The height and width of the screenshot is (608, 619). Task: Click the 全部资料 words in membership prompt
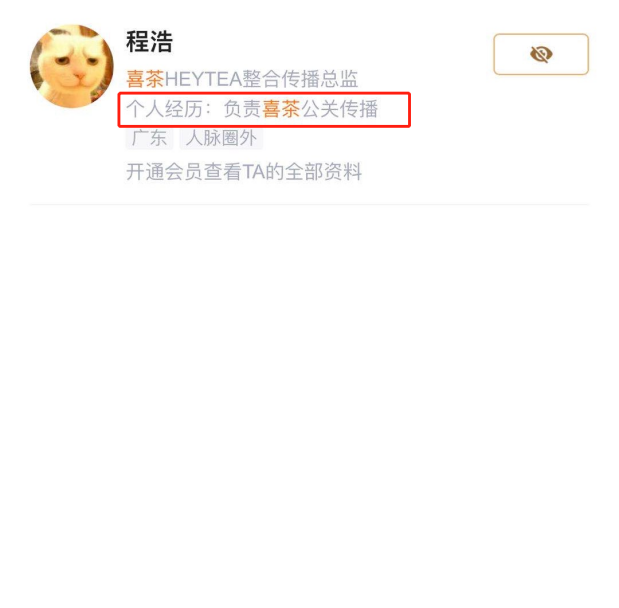(324, 172)
